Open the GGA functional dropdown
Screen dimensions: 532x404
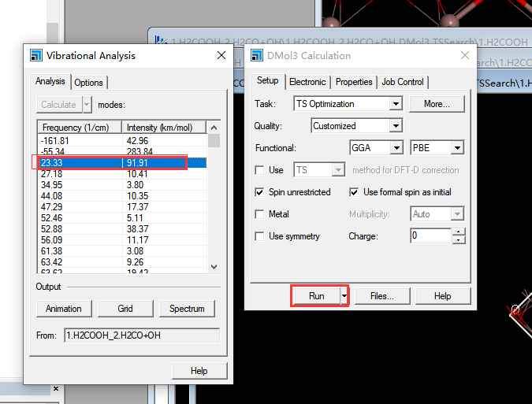pos(396,148)
